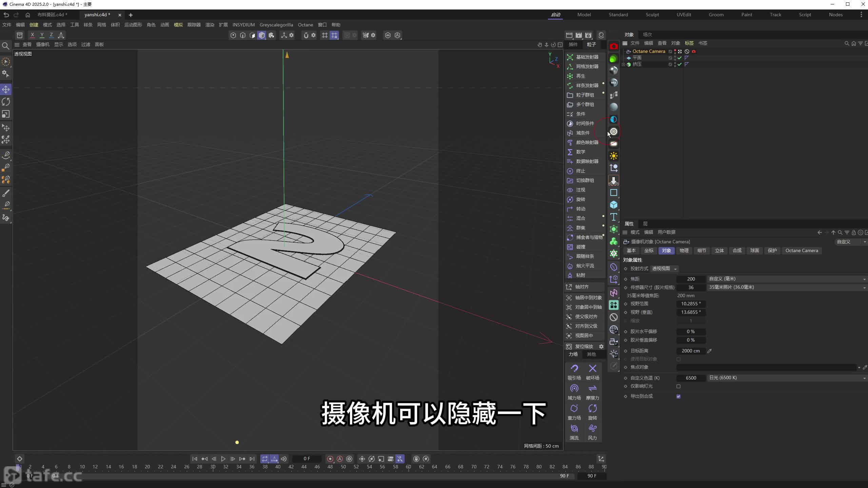This screenshot has height=488, width=868.
Task: Select the Turbulence force (湍流)
Action: 574,432
